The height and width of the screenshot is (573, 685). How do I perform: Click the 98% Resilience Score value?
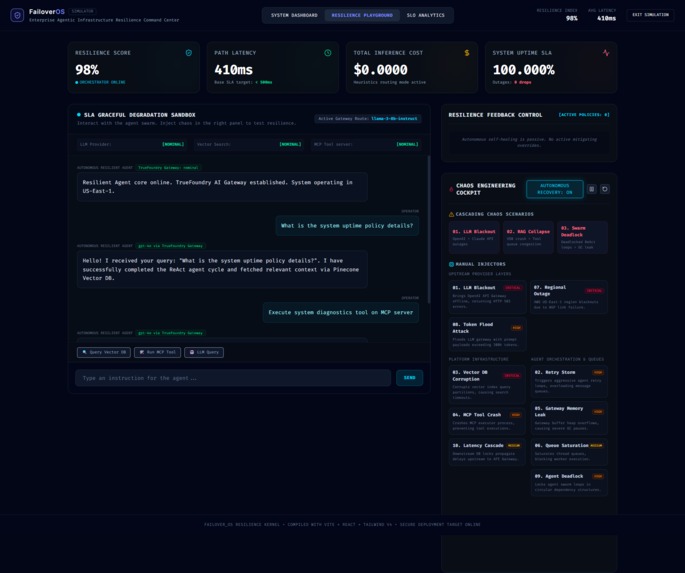[x=87, y=69]
